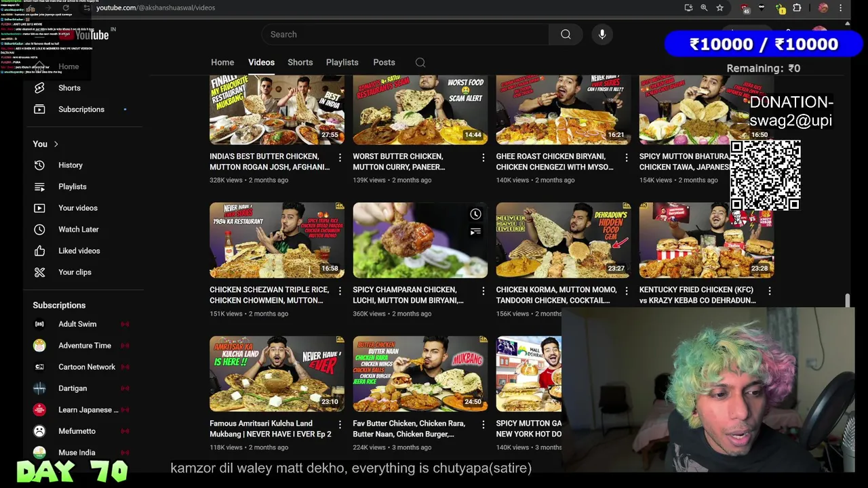Open Kentucky Fried Chicken vs Krazy Kebab title
The height and width of the screenshot is (488, 868).
[x=697, y=295]
